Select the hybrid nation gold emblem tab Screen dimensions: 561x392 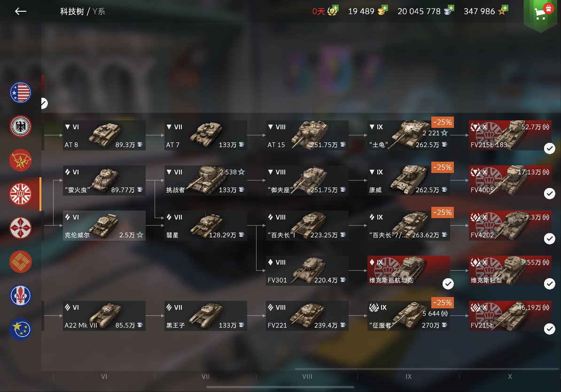pos(20,262)
